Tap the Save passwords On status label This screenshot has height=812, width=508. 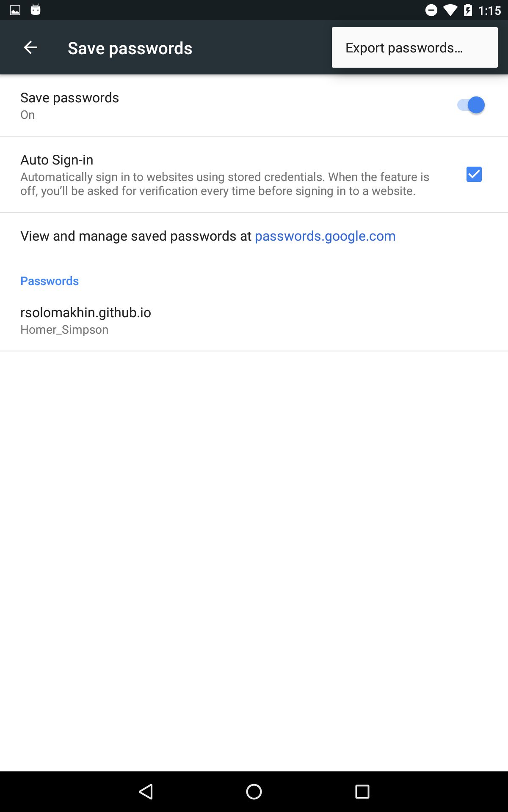[x=28, y=115]
